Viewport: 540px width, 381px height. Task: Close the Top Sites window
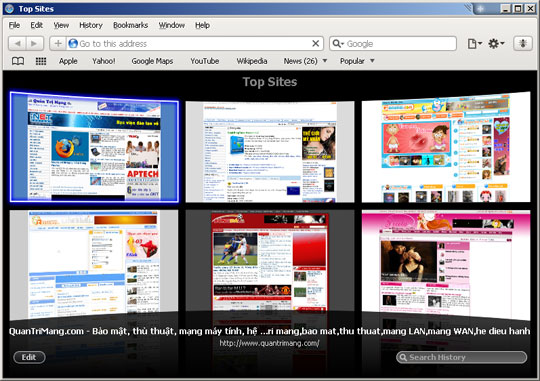tap(530, 9)
